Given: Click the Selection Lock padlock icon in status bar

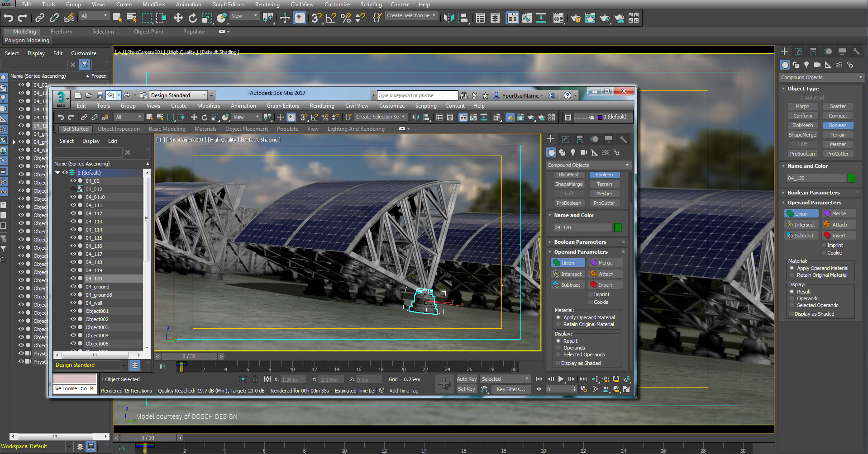Looking at the screenshot, I should 255,379.
